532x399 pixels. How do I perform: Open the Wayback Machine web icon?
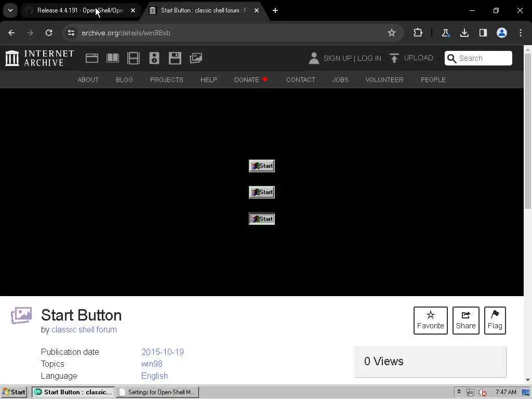(x=91, y=58)
